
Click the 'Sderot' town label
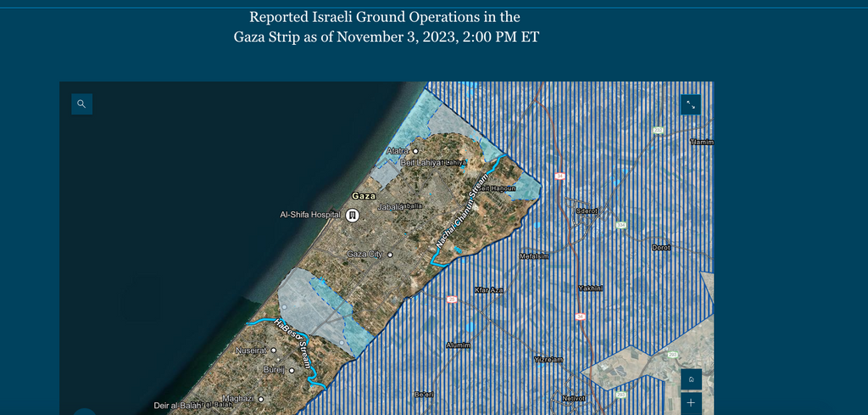pyautogui.click(x=587, y=211)
